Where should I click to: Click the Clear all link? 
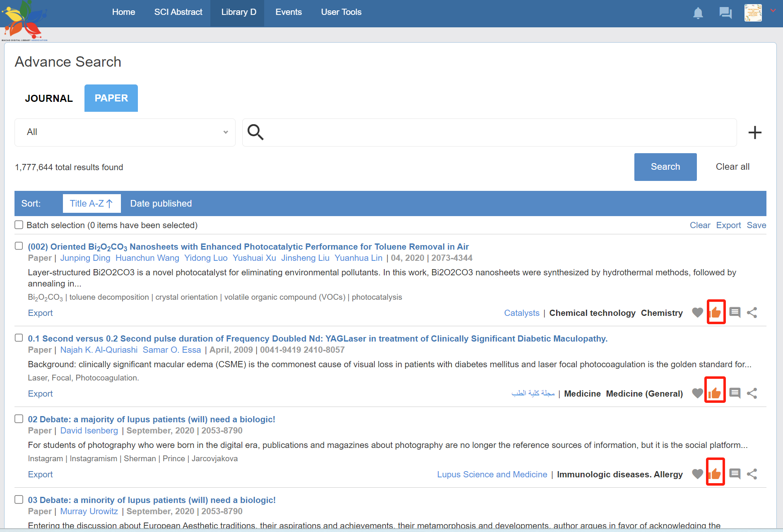732,167
